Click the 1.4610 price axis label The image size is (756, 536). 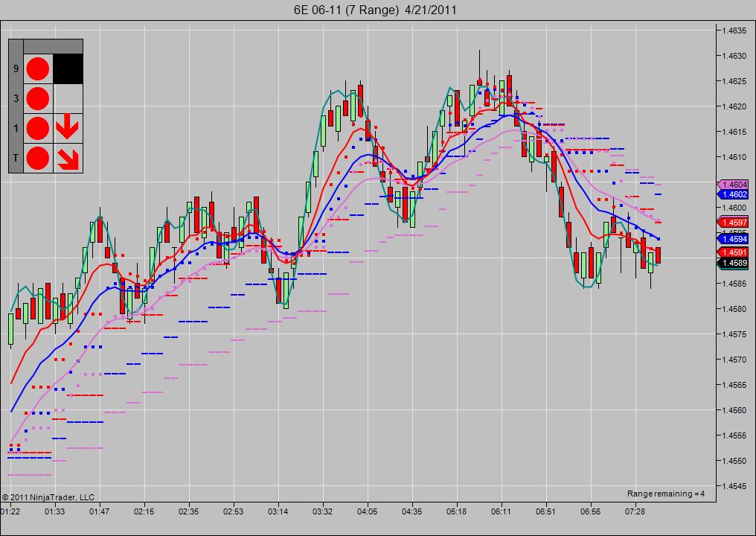[x=734, y=157]
